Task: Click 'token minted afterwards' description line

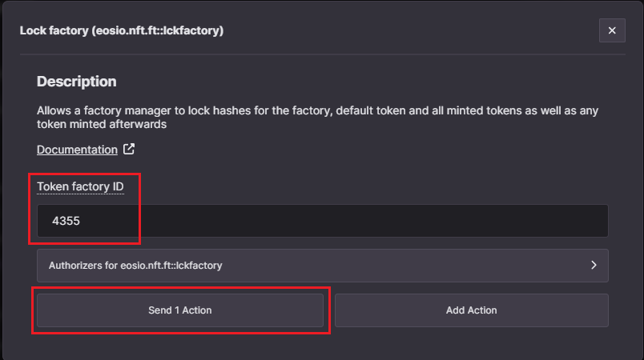Action: (102, 124)
